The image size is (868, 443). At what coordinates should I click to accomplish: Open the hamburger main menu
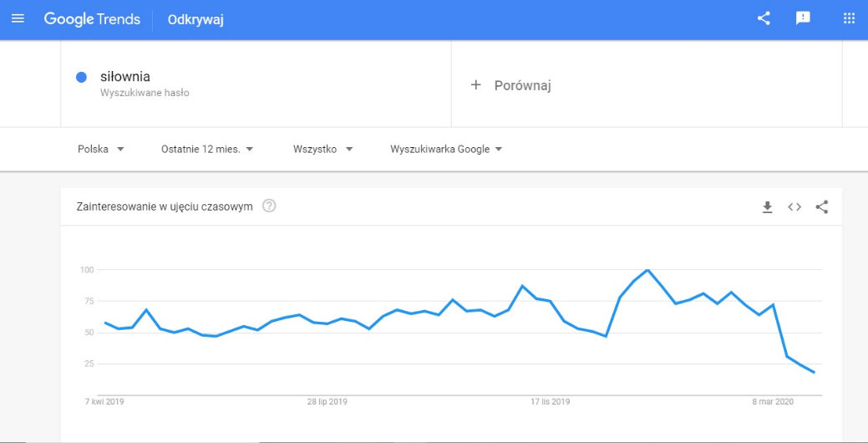(18, 19)
